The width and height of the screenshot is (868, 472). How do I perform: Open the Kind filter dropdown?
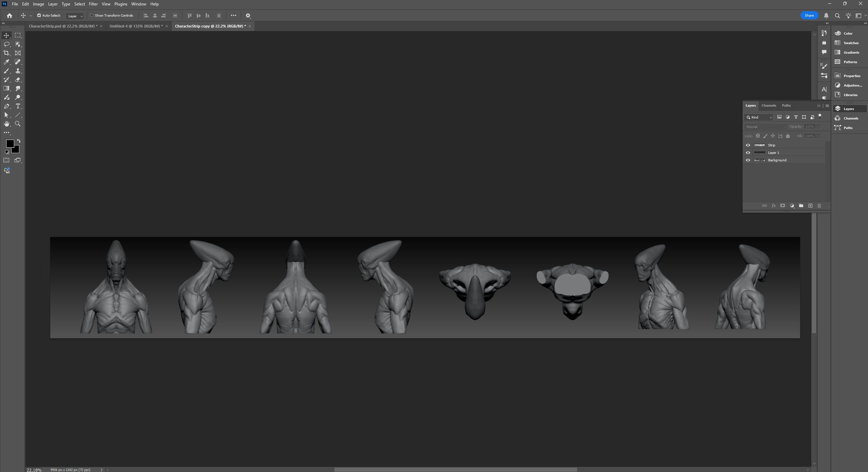pyautogui.click(x=759, y=117)
